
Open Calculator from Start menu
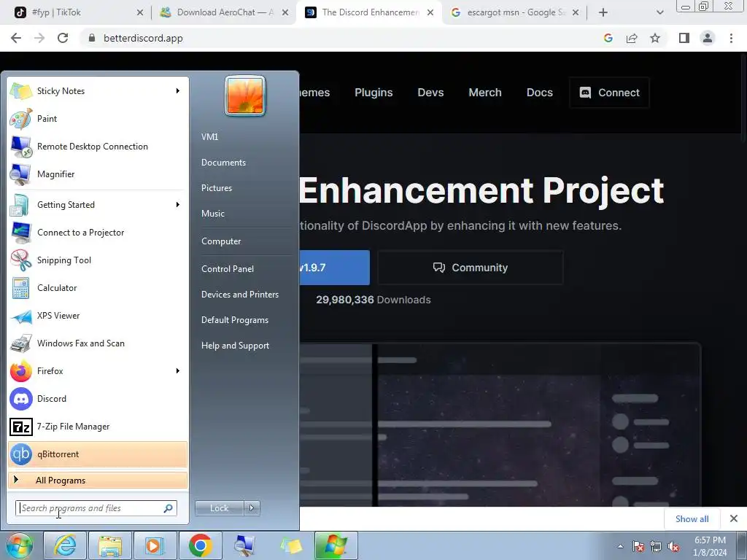[x=98, y=287]
